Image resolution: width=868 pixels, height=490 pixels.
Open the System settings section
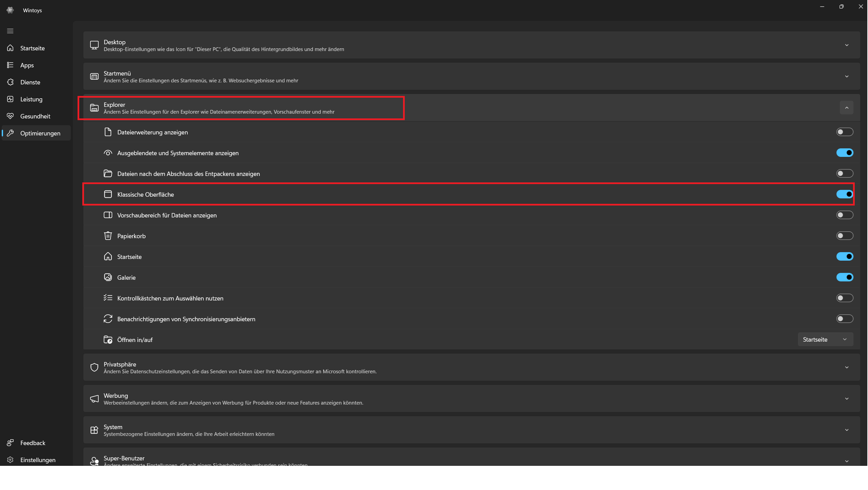tap(847, 430)
